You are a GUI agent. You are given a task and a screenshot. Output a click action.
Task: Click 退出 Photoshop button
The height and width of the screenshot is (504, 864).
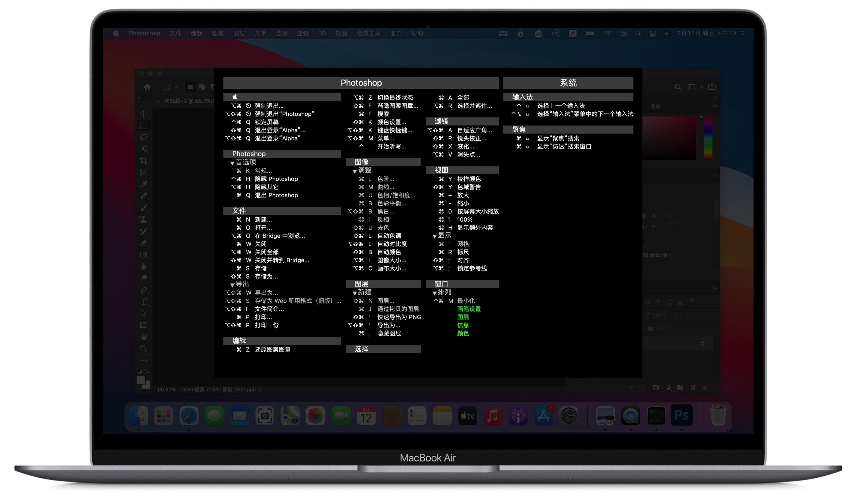tap(277, 195)
